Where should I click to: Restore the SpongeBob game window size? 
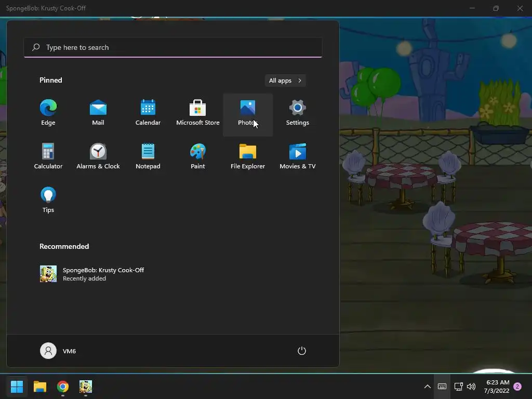pyautogui.click(x=496, y=8)
